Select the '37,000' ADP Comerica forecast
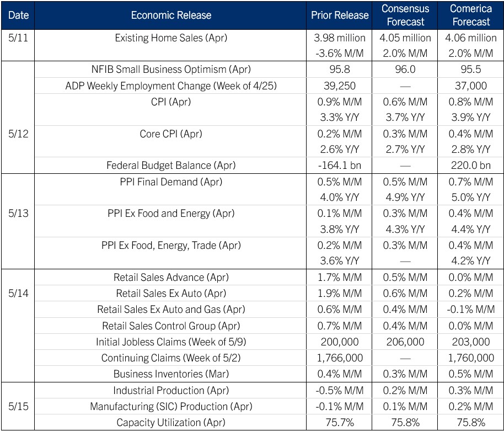This screenshot has height=431, width=504. (470, 86)
